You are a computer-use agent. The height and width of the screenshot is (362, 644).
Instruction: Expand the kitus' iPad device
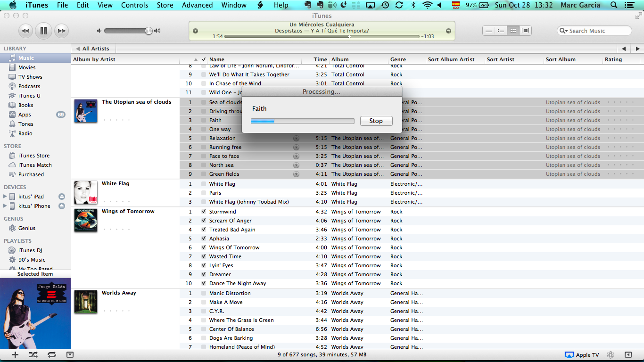(x=5, y=197)
